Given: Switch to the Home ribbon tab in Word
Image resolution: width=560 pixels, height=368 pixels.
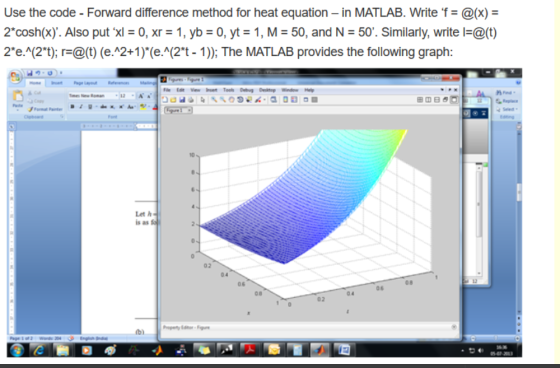Looking at the screenshot, I should pyautogui.click(x=35, y=83).
